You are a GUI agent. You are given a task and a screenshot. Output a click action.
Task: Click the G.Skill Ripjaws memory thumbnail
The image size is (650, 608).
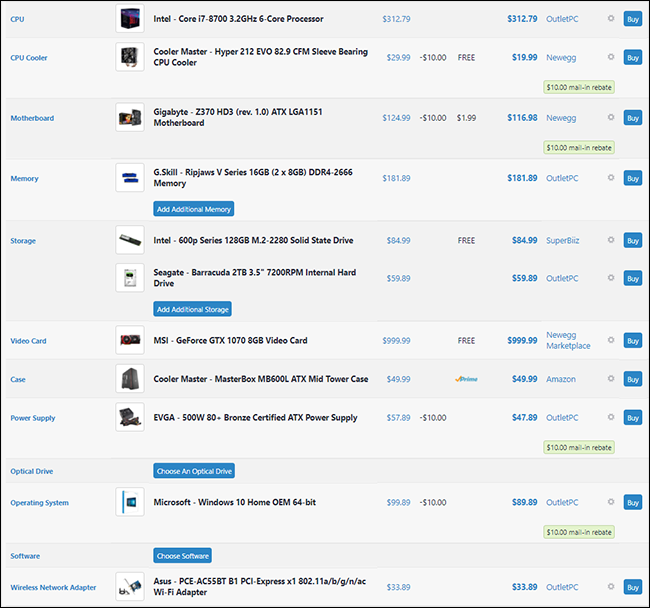130,177
